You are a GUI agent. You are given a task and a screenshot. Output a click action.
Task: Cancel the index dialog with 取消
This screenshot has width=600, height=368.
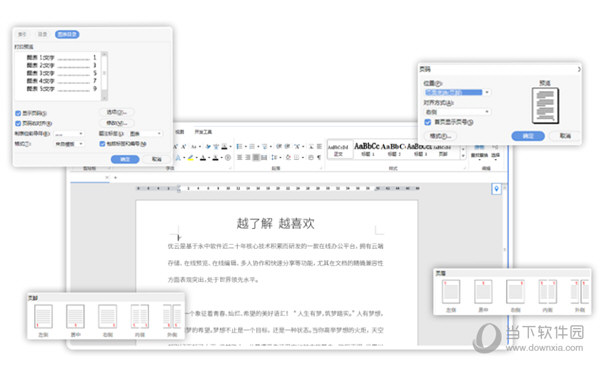(x=157, y=159)
